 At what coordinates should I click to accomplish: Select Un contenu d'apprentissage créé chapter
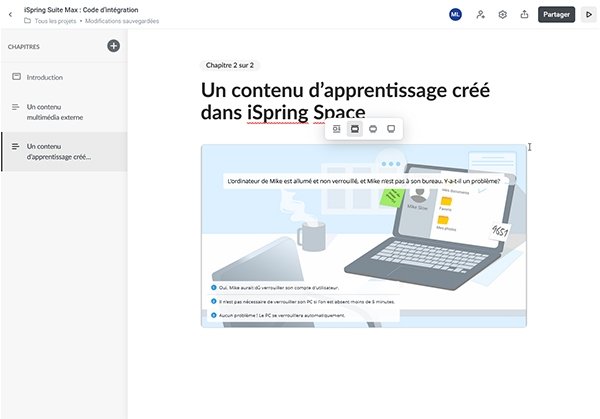click(x=64, y=152)
